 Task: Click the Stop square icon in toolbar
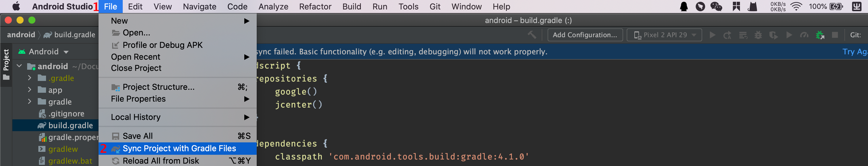coord(835,35)
